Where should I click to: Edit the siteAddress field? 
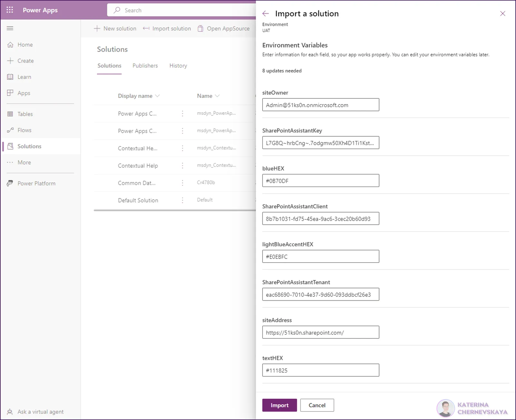point(321,332)
